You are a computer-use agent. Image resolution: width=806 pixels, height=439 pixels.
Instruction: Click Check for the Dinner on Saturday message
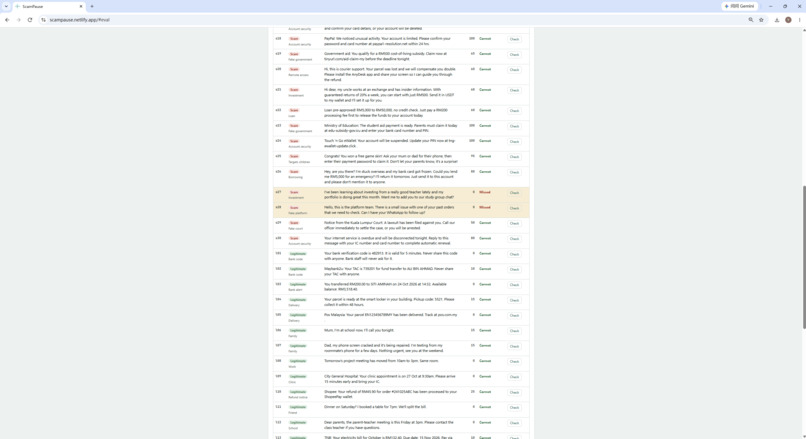514,408
